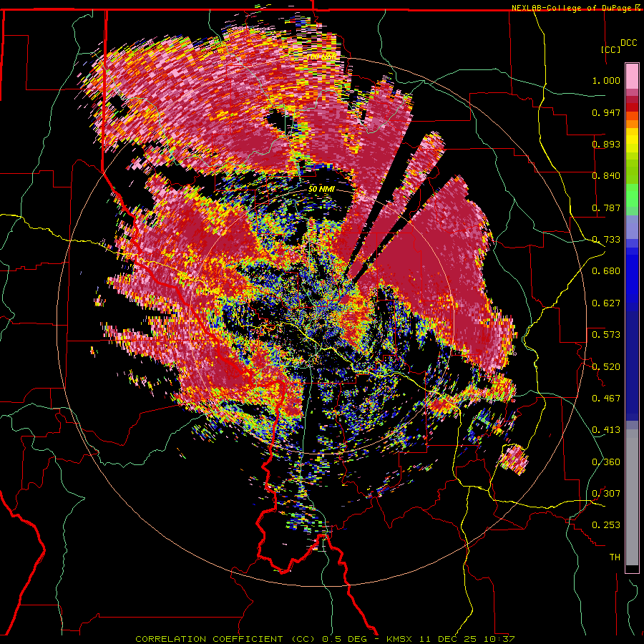Select the 0.307 color scale value
Screen dimensions: 644x644
click(606, 494)
